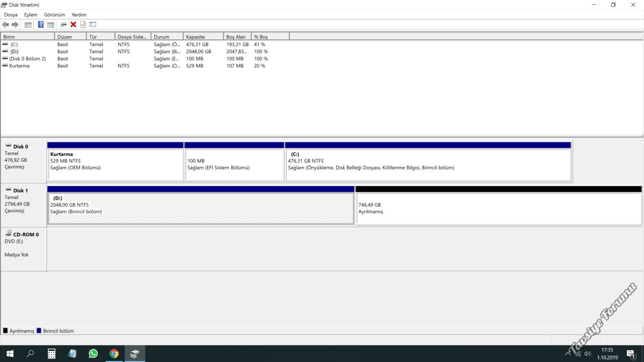Open the Action Center notification icon
644x362 pixels.
click(631, 353)
